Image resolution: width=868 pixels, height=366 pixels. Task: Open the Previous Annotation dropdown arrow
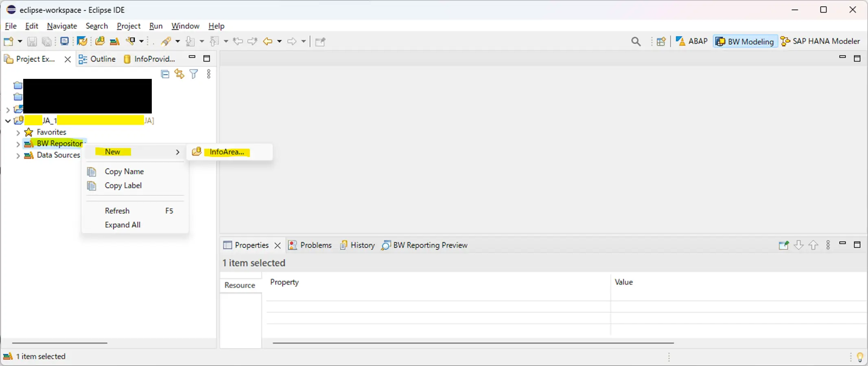click(x=226, y=41)
